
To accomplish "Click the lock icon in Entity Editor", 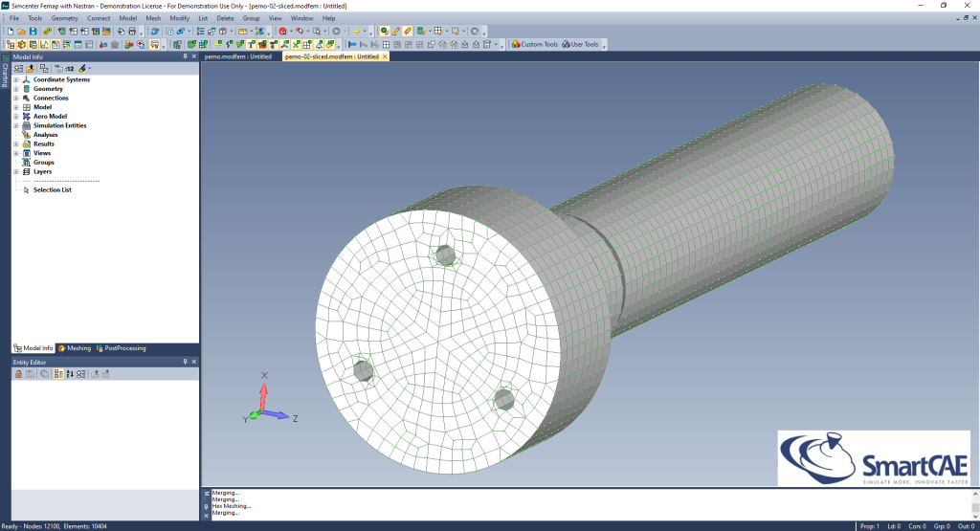I will pos(19,374).
